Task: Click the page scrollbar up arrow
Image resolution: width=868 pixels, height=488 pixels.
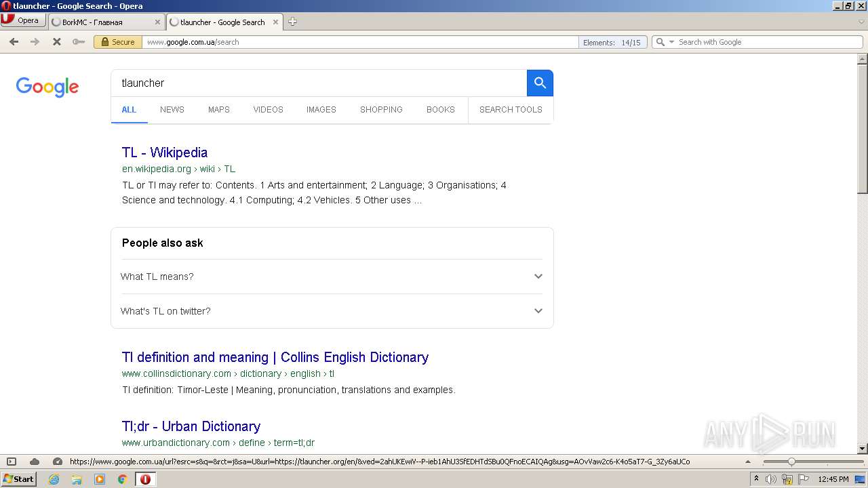Action: tap(863, 59)
